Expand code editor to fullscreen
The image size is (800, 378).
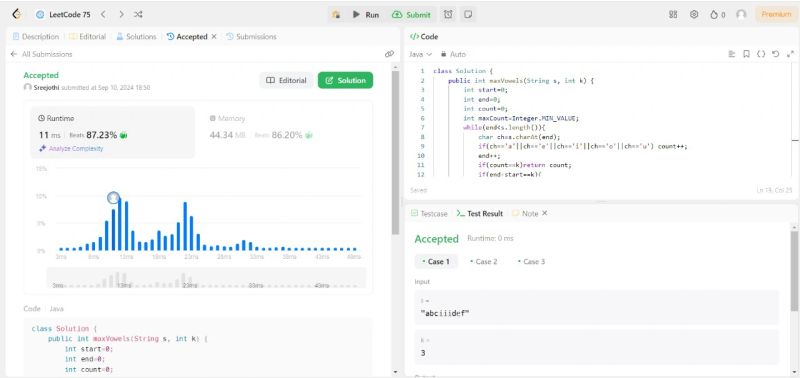[791, 54]
